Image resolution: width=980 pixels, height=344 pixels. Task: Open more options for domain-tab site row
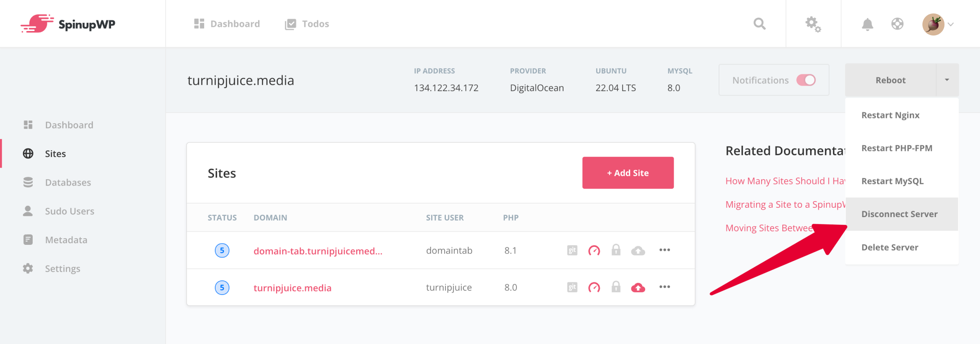(664, 250)
